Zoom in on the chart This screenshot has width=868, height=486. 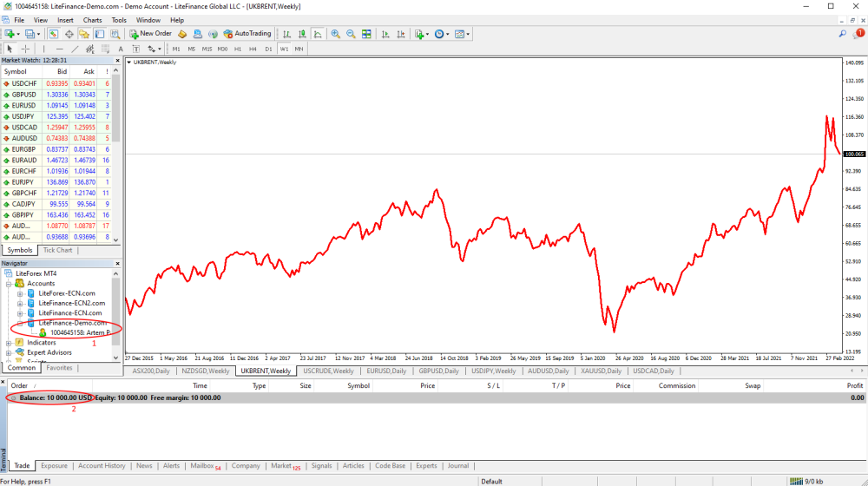[x=335, y=34]
